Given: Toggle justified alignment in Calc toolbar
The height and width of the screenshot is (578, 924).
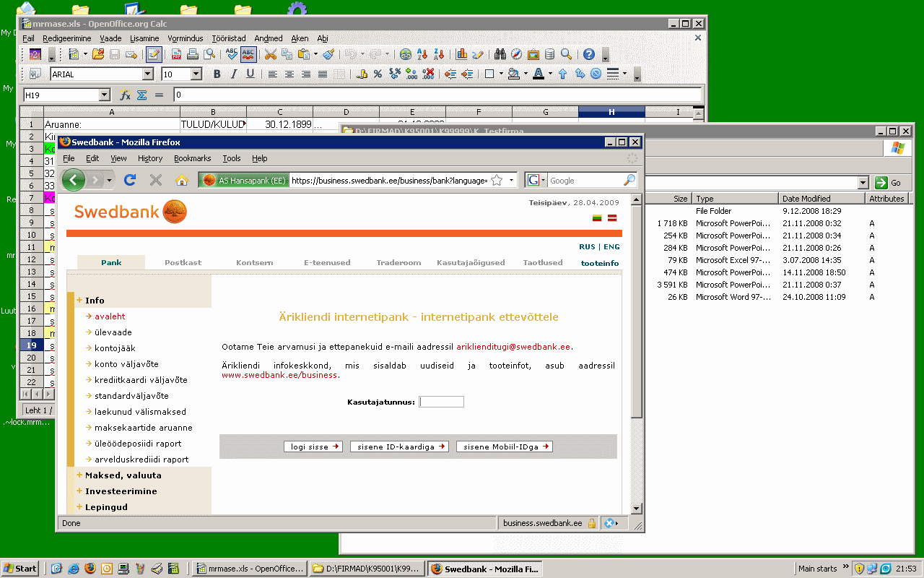Looking at the screenshot, I should pyautogui.click(x=323, y=74).
